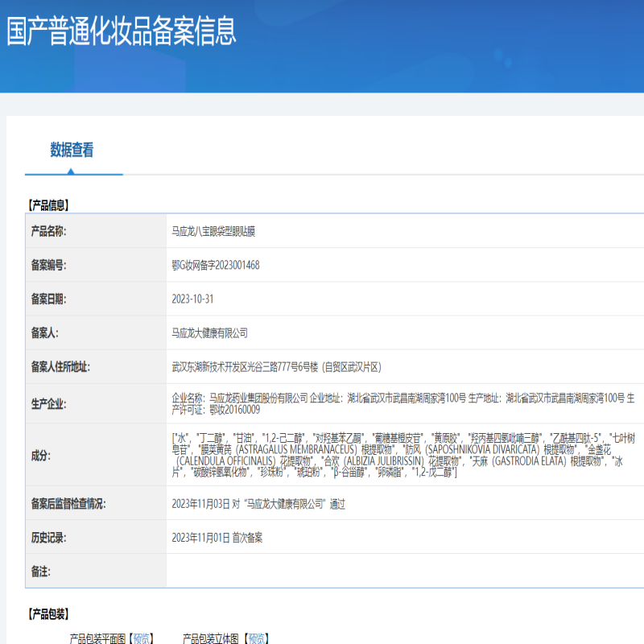Preview the 产品包装立体图 image link

click(x=257, y=638)
